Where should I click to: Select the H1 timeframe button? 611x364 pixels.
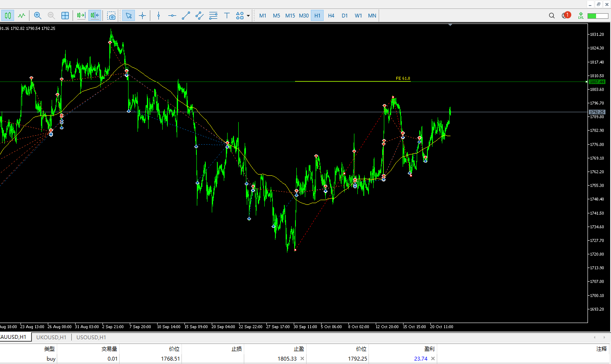click(x=317, y=16)
